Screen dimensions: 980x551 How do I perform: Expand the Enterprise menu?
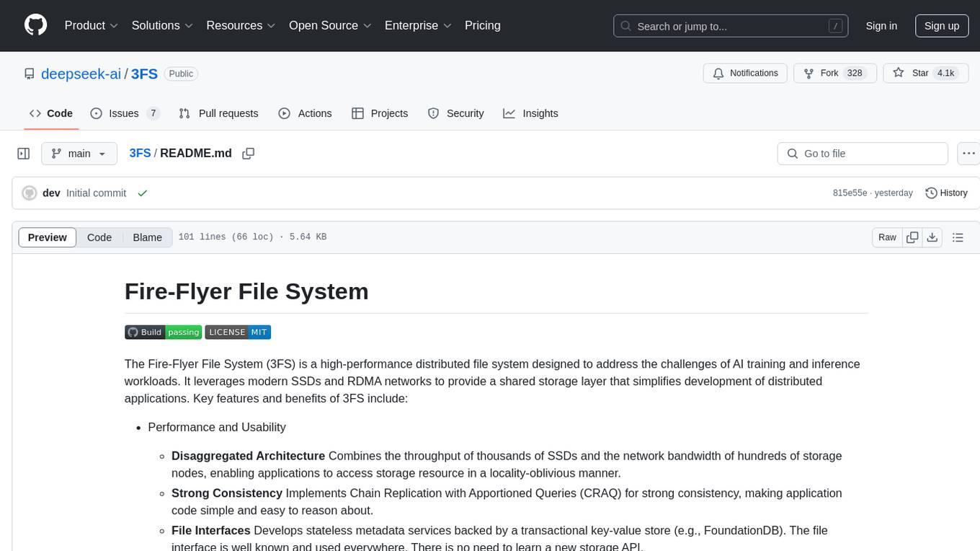419,25
